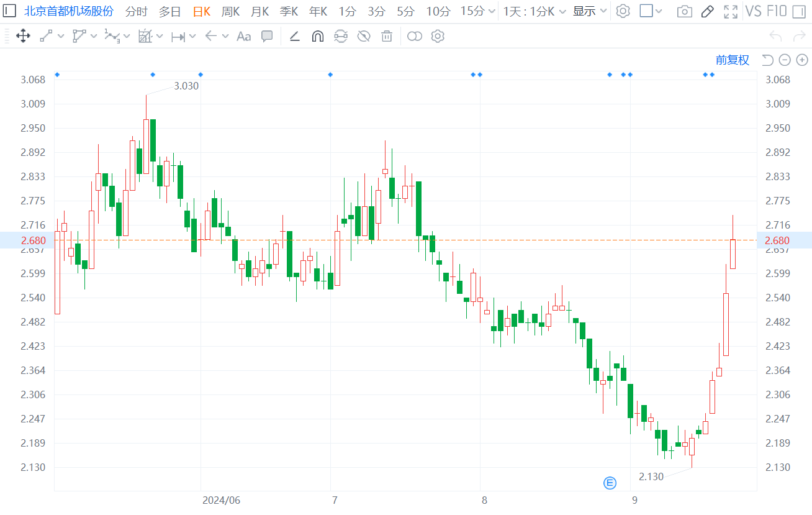The width and height of the screenshot is (812, 515).
Task: Select the 日K period tab
Action: (x=202, y=11)
